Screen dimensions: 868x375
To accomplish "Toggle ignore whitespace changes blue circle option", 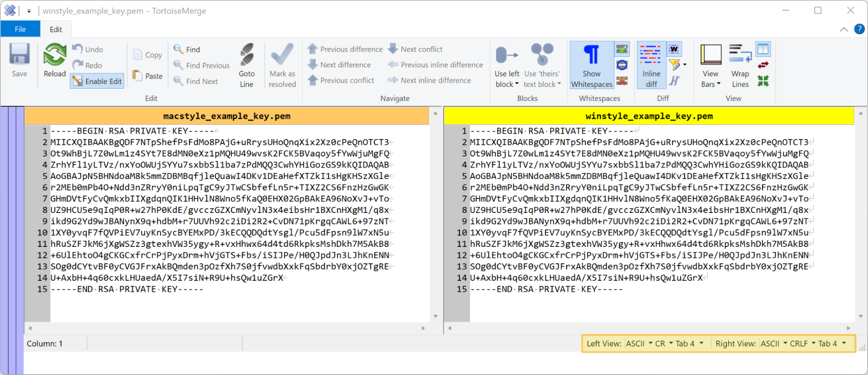I will point(622,65).
